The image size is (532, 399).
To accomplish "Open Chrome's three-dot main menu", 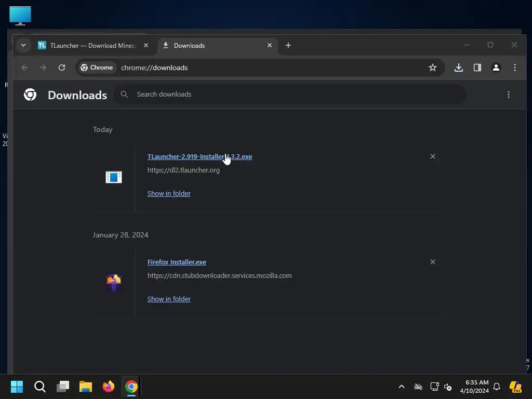I will [x=515, y=68].
